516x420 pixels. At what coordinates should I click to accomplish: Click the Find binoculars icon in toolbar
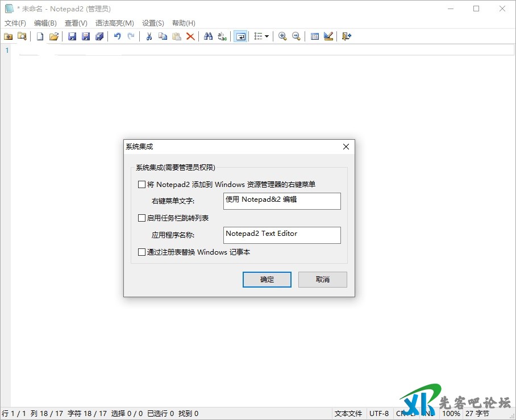[209, 36]
